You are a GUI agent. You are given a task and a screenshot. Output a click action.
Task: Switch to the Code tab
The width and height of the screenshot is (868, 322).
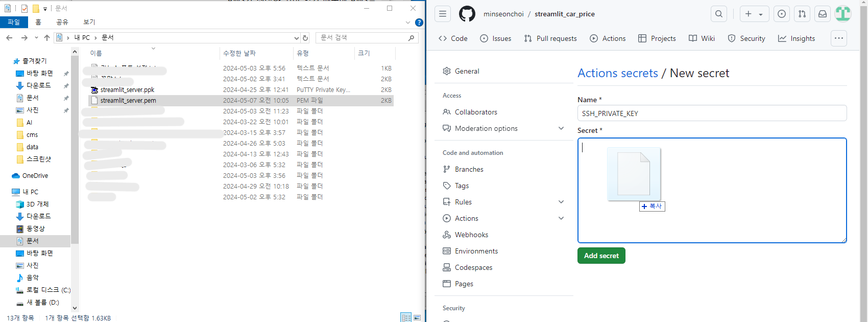point(453,38)
